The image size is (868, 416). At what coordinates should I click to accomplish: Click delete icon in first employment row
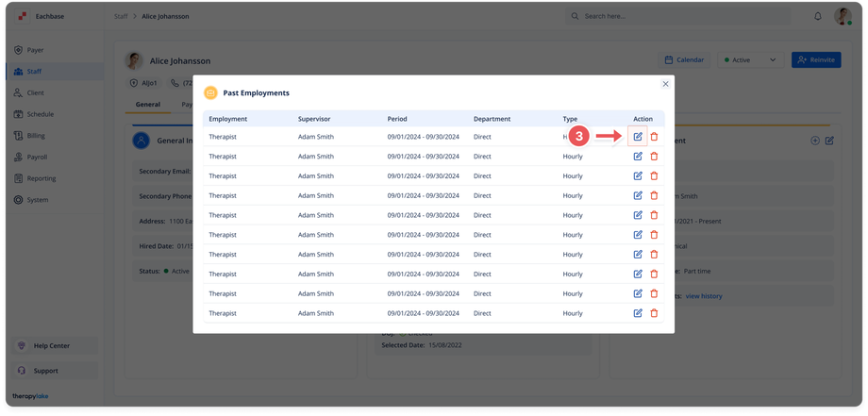pos(654,137)
